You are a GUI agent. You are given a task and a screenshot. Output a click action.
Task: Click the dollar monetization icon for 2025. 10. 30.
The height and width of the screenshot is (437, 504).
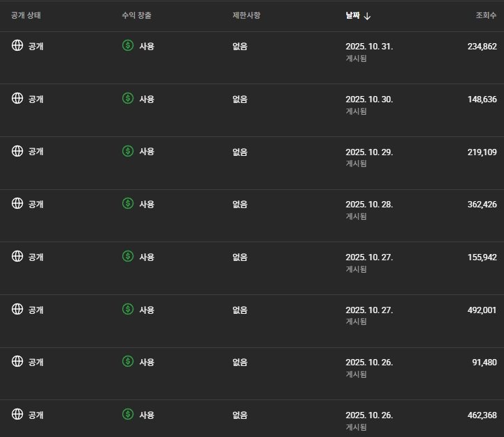point(127,98)
